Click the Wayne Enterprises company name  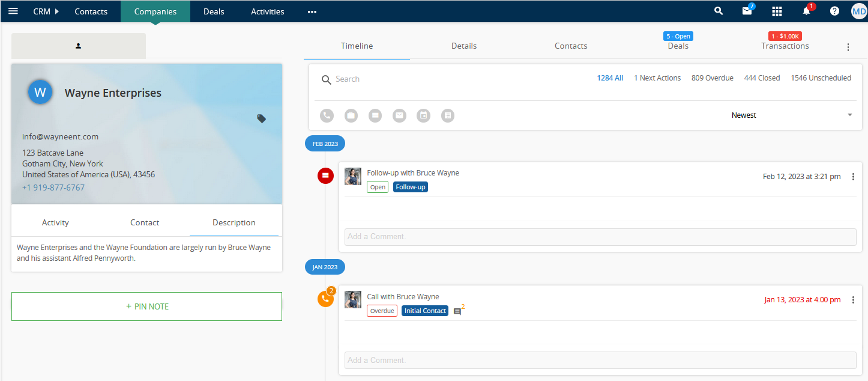coord(113,93)
